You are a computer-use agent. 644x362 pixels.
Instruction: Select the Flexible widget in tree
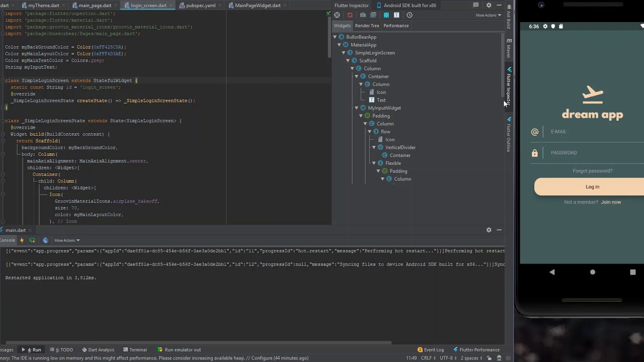(x=393, y=163)
